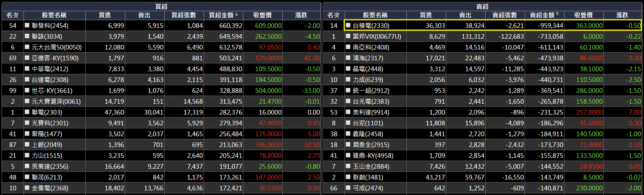
Task: Click the 賣超金額 value -959,344
Action: 551,26
